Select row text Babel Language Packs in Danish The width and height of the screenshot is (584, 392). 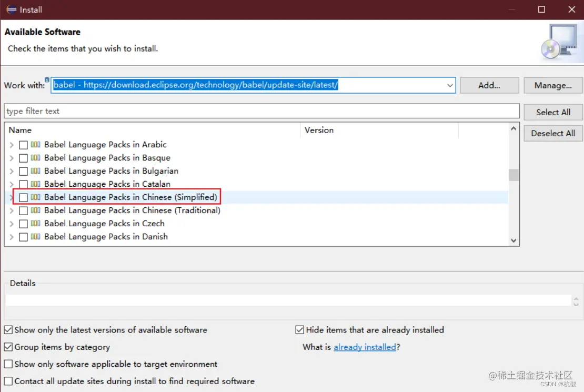pos(106,237)
